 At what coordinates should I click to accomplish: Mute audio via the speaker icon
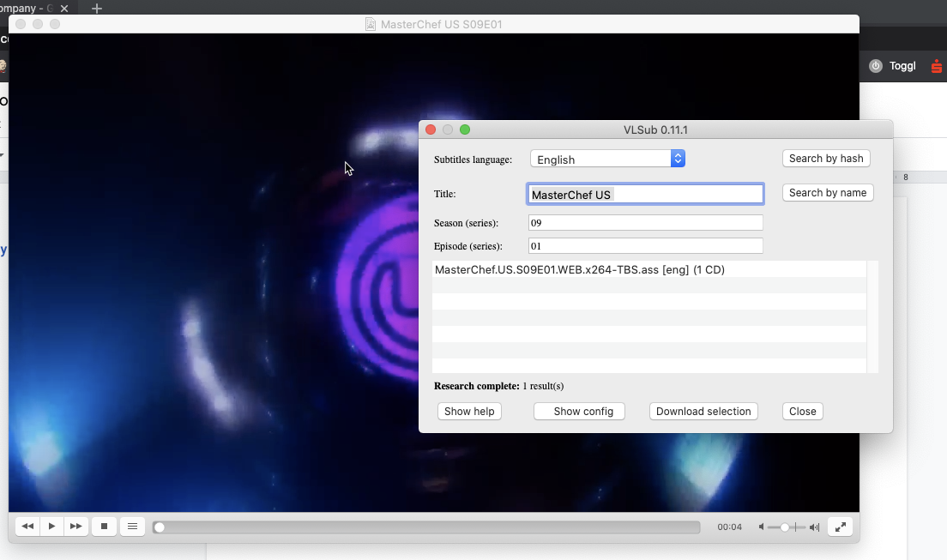point(761,527)
